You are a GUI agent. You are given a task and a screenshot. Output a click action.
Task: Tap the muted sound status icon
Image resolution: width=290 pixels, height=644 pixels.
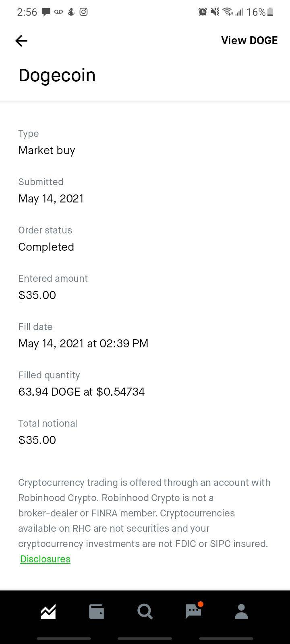(x=215, y=12)
